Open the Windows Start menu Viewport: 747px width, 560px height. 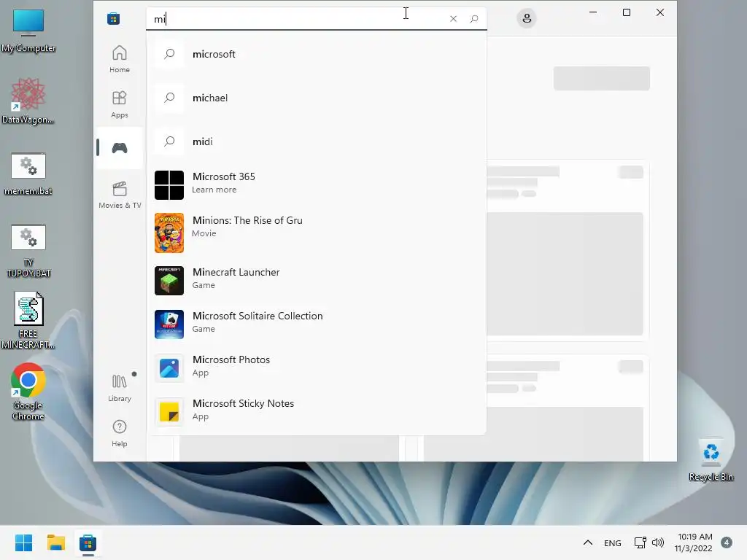tap(23, 542)
